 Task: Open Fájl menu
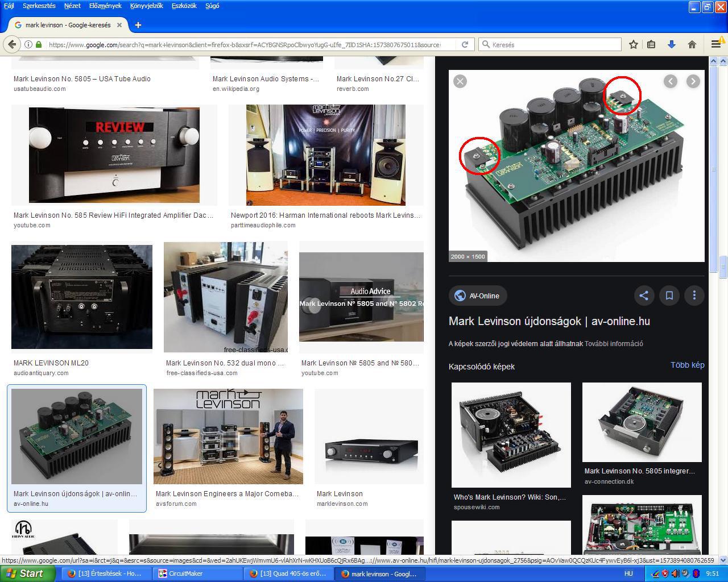[x=9, y=6]
